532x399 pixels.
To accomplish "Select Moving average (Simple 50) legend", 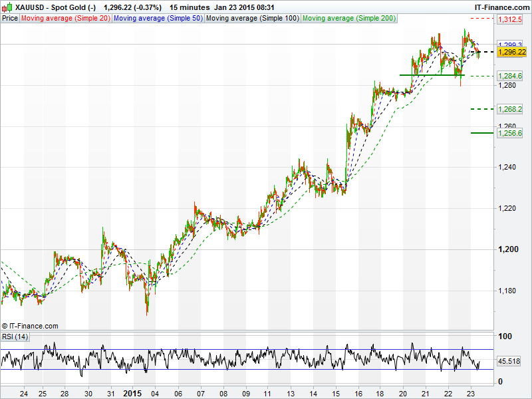I will click(158, 19).
